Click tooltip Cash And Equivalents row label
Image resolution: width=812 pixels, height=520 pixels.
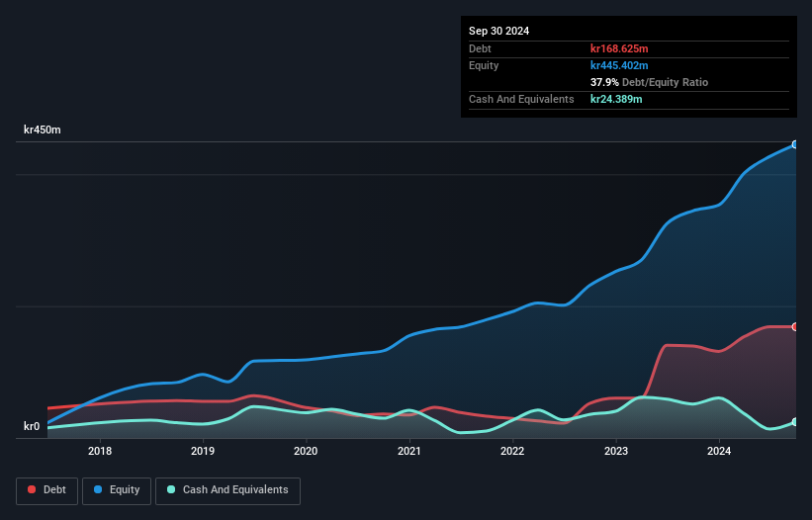[521, 99]
